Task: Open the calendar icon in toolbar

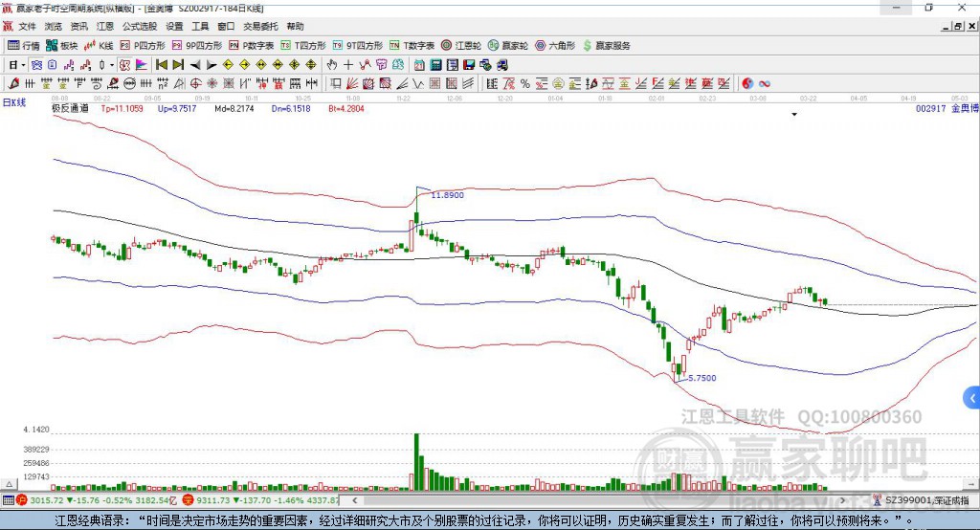Action: click(x=419, y=65)
